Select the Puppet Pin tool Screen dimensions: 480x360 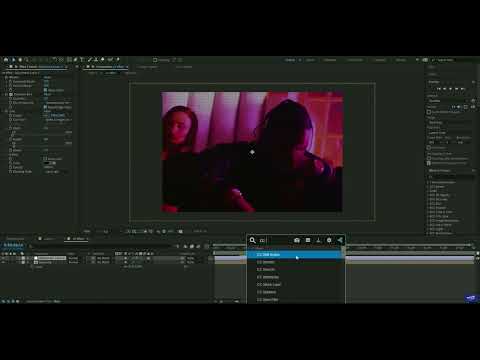tap(118, 60)
